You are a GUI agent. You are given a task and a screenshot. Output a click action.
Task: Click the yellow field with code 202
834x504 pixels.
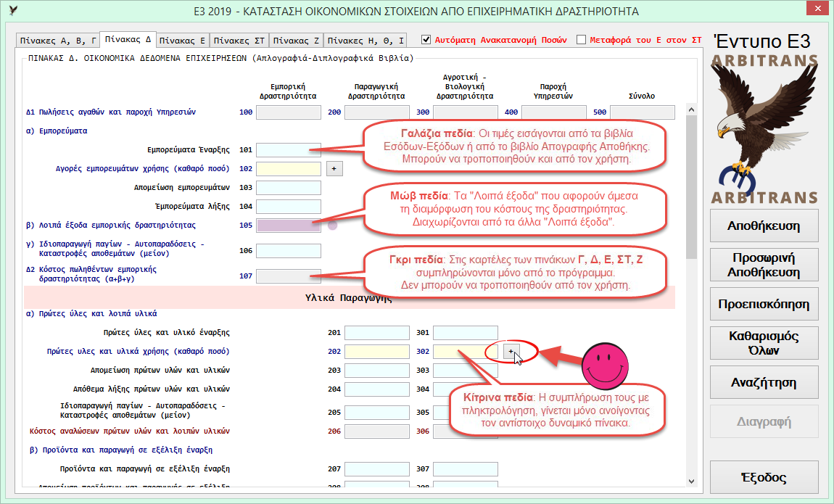pyautogui.click(x=377, y=352)
